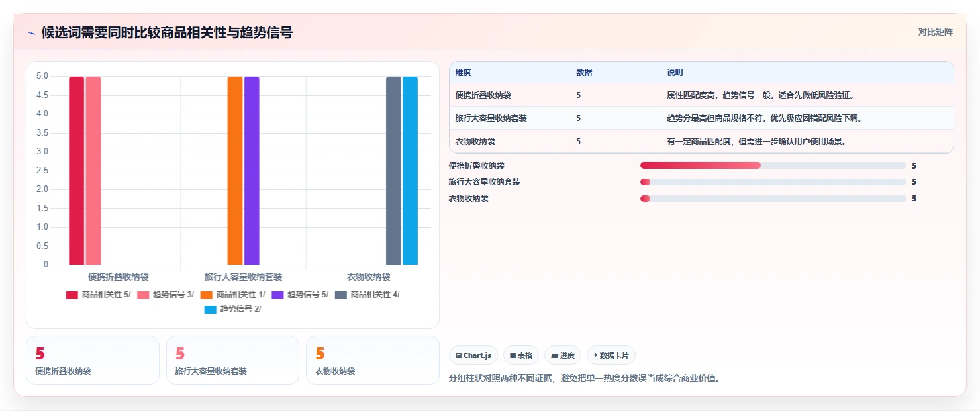980x411 pixels.
Task: Click the 2.5 y-axis tick label
Action: (42, 171)
